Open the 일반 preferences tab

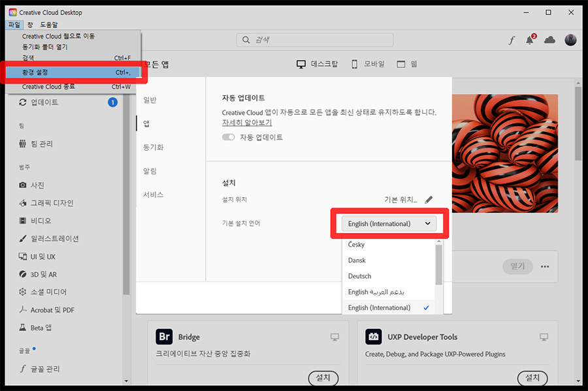(150, 100)
